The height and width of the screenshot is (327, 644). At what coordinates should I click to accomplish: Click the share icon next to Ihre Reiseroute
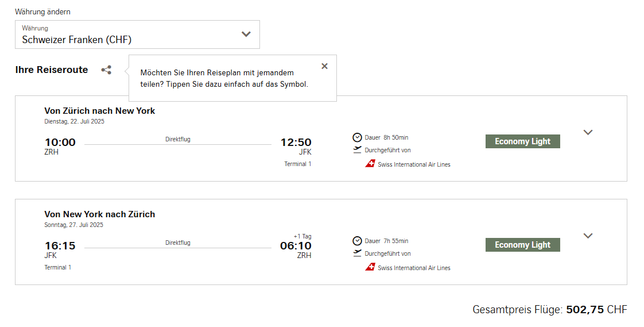coord(106,70)
